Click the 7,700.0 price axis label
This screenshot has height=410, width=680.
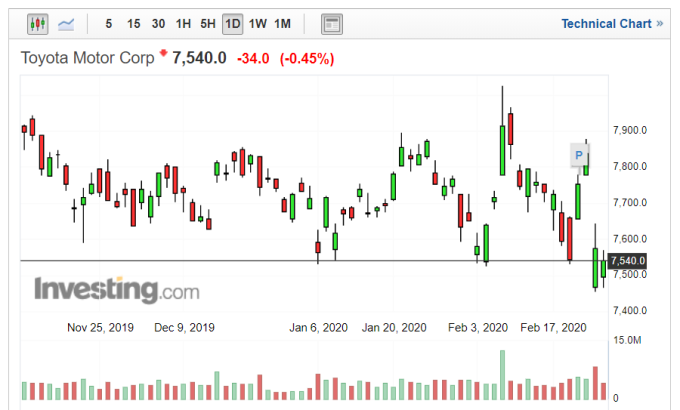point(630,203)
